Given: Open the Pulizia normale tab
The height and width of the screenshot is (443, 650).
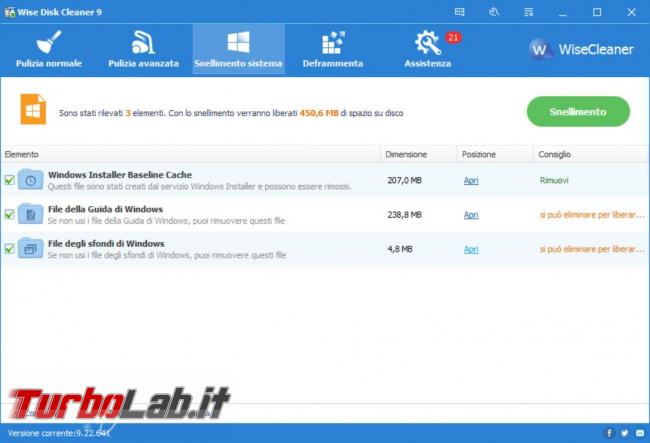Looking at the screenshot, I should (x=49, y=50).
